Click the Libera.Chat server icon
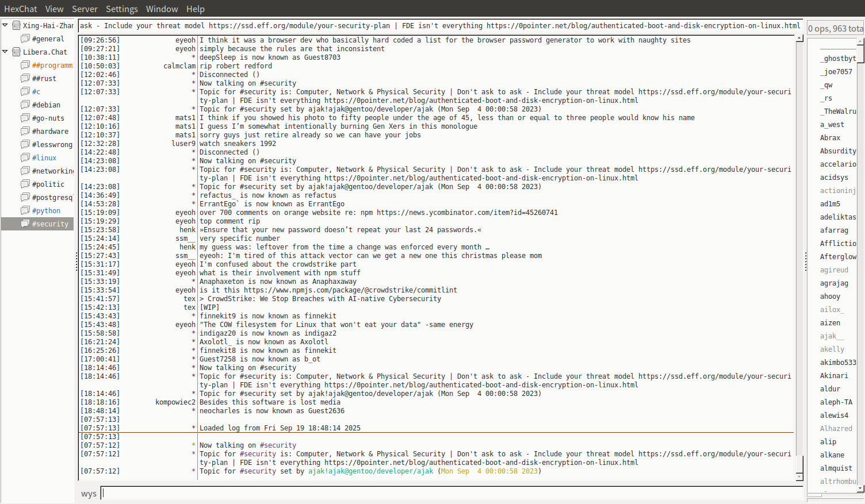 [17, 52]
